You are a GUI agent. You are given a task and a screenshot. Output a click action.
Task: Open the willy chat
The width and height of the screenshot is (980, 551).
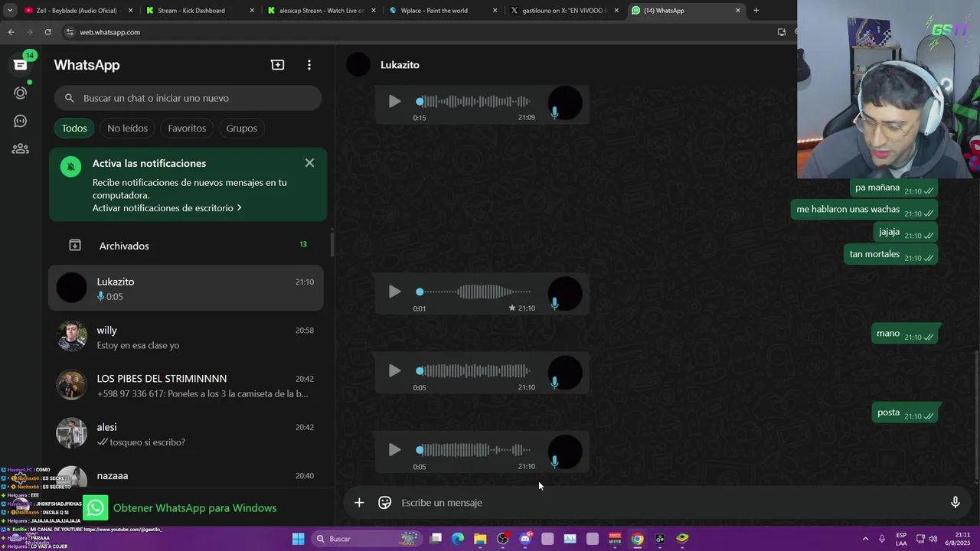point(186,337)
